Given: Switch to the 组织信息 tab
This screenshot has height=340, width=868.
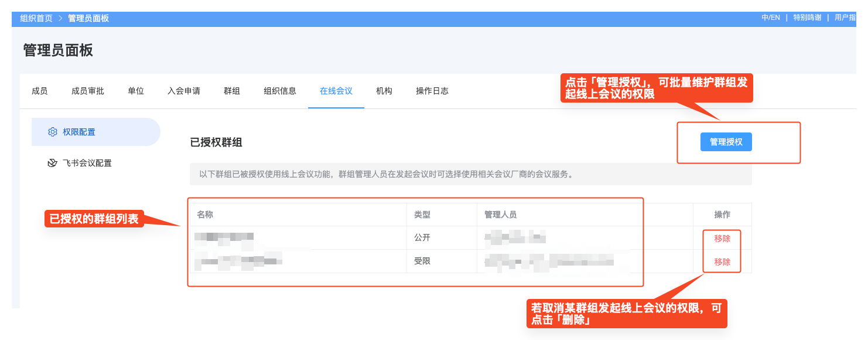Looking at the screenshot, I should 280,91.
